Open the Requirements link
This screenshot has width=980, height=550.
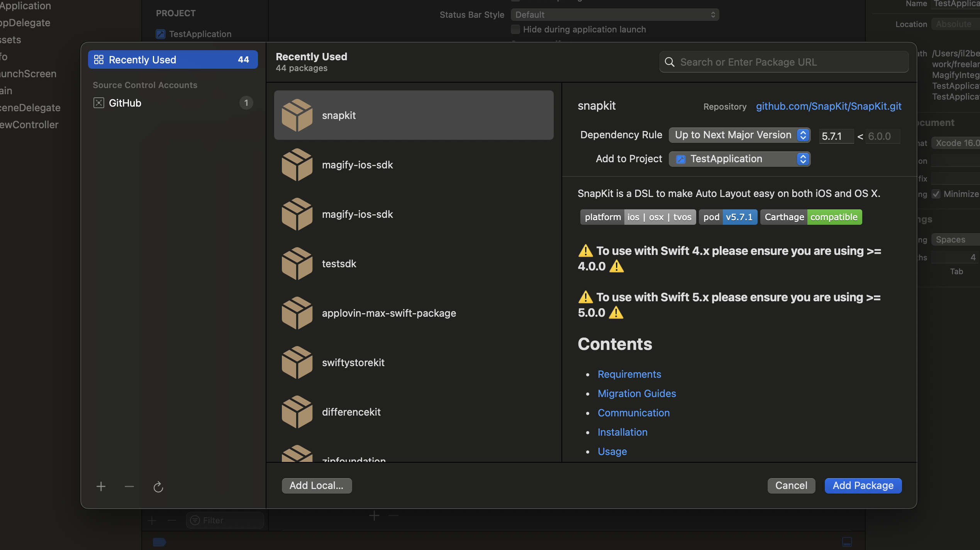point(629,374)
